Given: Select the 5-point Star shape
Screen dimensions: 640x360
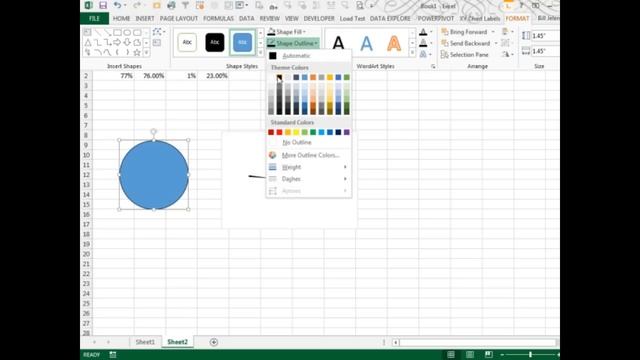Looking at the screenshot, I should click(137, 52).
